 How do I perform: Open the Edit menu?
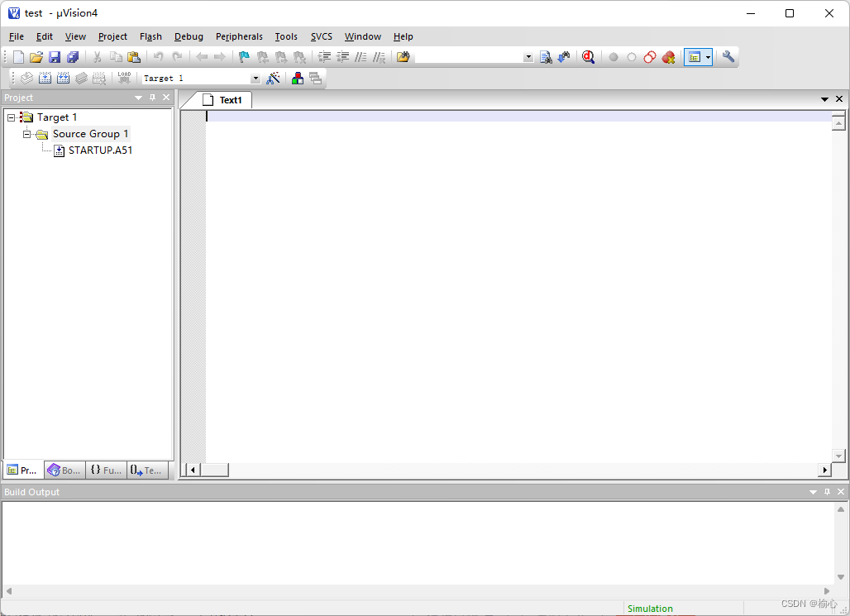click(x=45, y=36)
